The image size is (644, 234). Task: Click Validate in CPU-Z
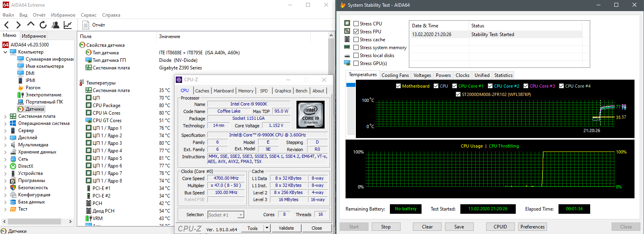click(286, 228)
